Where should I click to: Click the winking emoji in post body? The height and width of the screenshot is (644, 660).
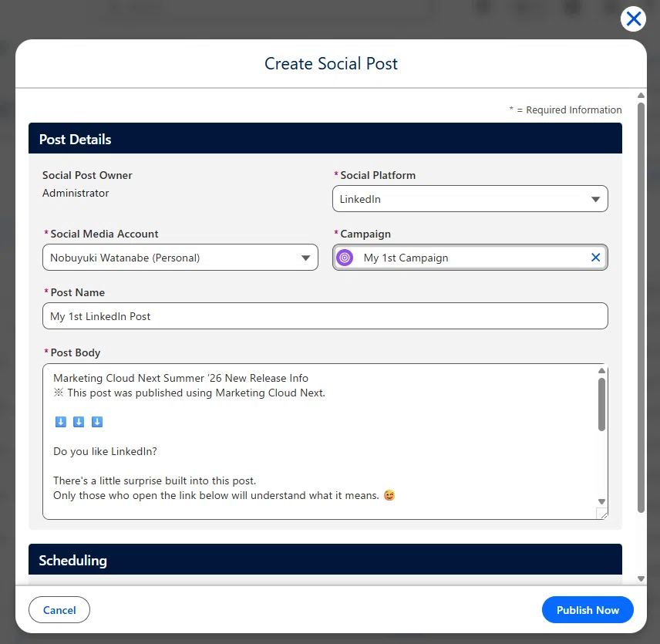pyautogui.click(x=389, y=495)
